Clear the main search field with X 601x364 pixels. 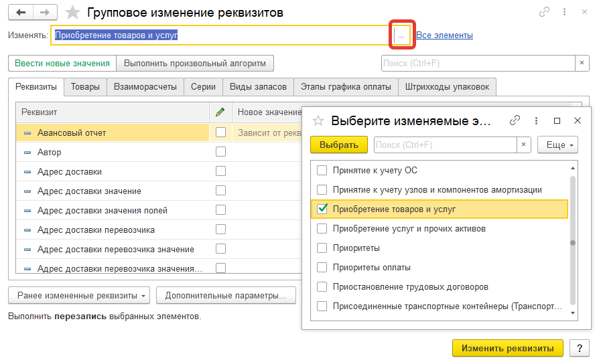(582, 63)
